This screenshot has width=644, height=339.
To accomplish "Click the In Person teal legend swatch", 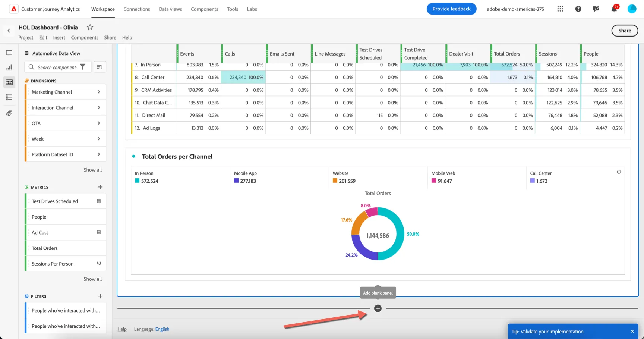I will pos(137,181).
